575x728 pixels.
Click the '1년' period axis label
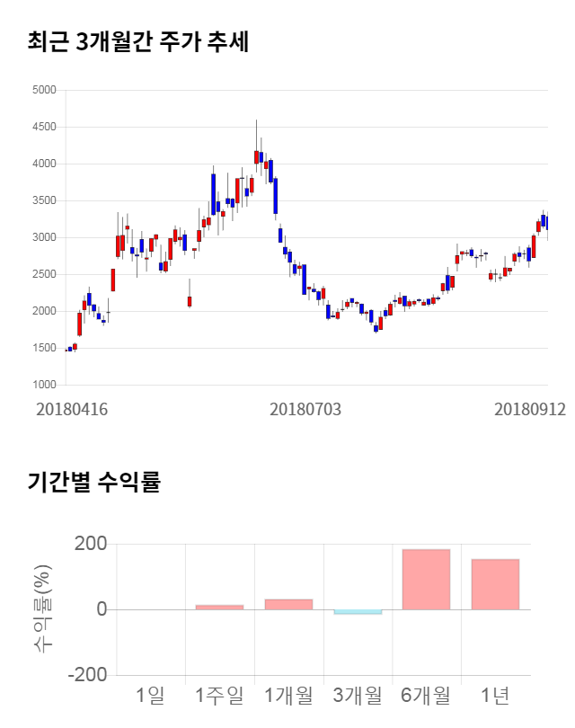pos(495,695)
